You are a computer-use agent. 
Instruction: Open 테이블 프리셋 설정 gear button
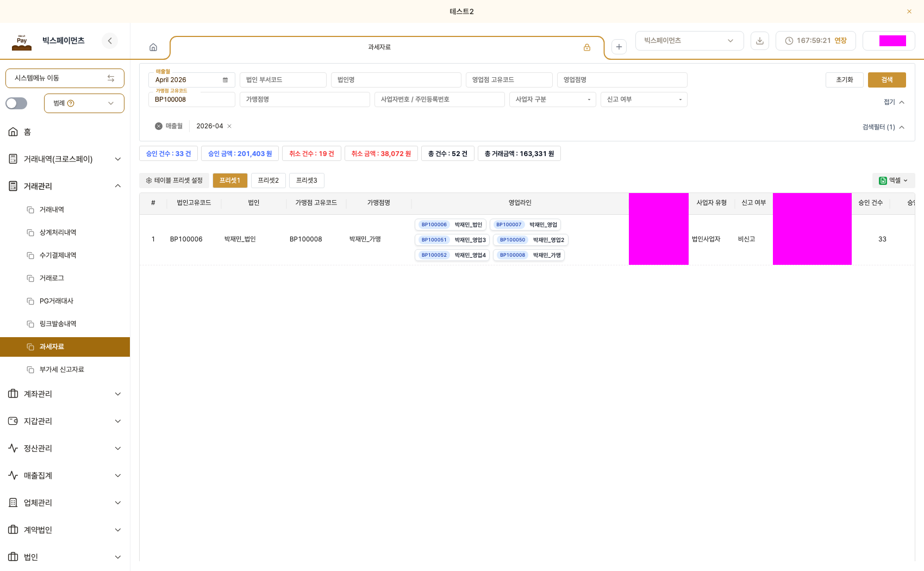click(x=174, y=181)
